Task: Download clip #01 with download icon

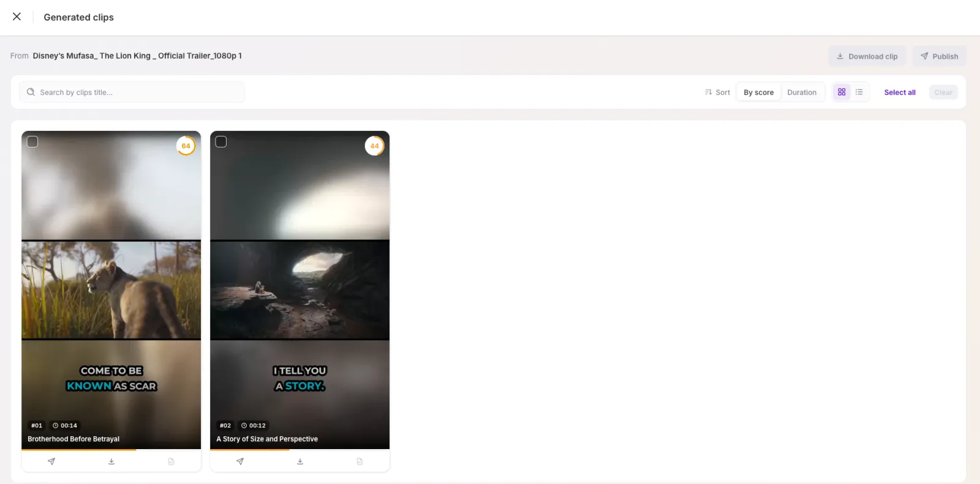Action: [111, 461]
